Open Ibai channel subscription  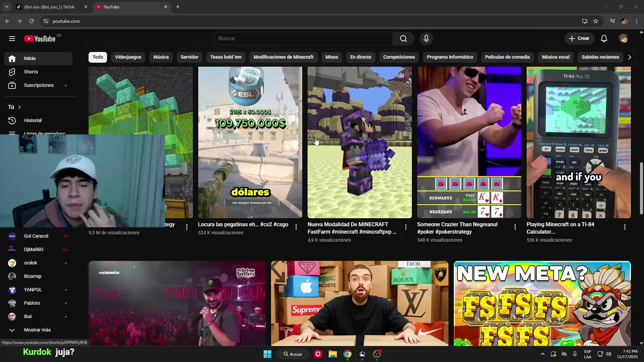point(38,317)
